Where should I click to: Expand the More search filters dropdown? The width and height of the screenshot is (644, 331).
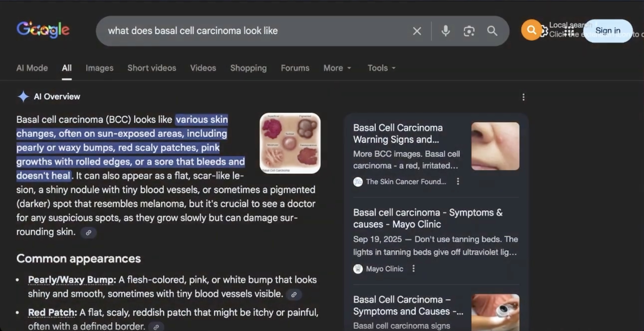(x=337, y=68)
